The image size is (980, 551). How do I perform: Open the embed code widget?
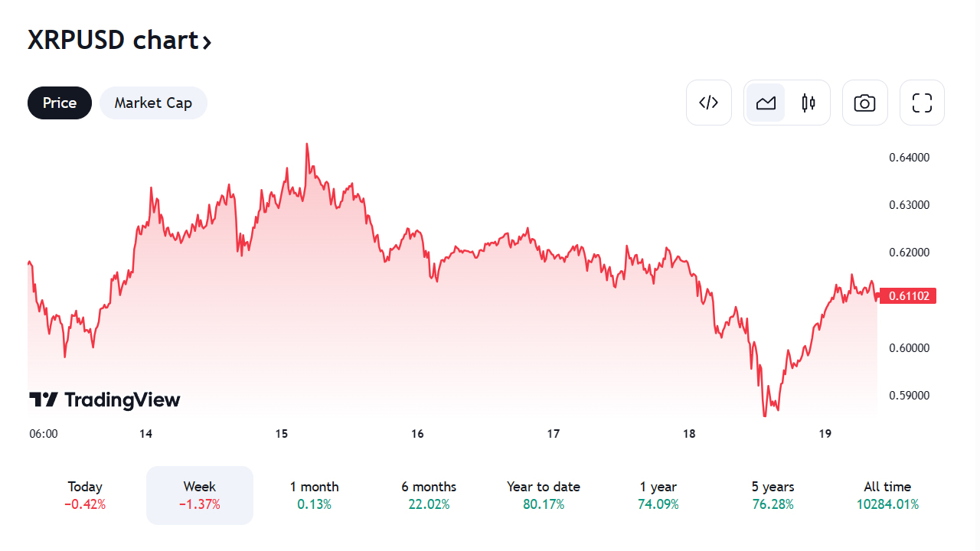coord(709,103)
